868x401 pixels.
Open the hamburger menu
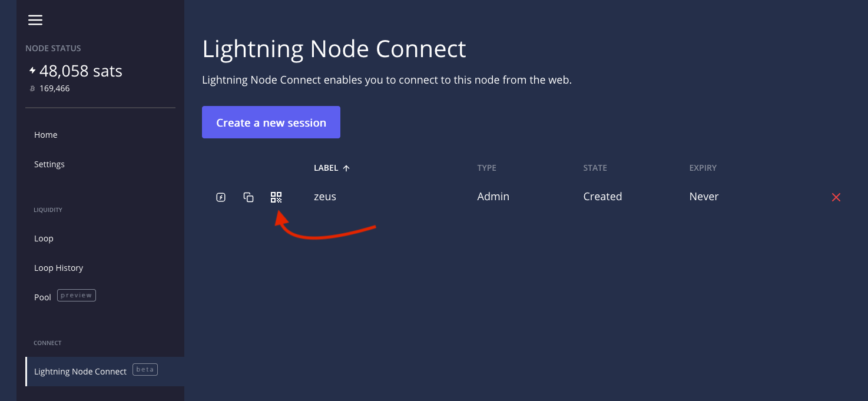pyautogui.click(x=35, y=20)
